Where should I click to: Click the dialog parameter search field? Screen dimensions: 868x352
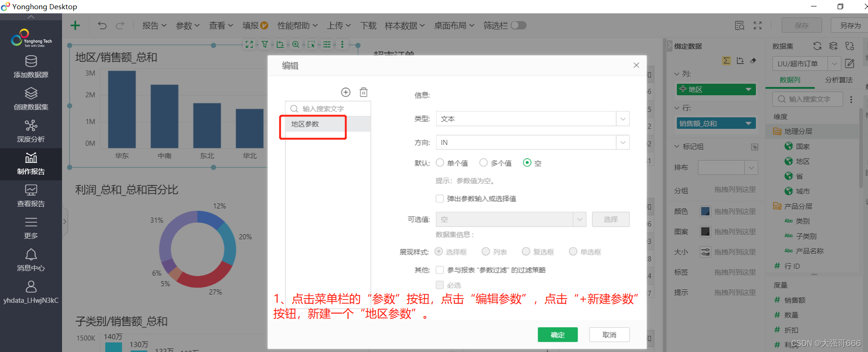coord(328,109)
